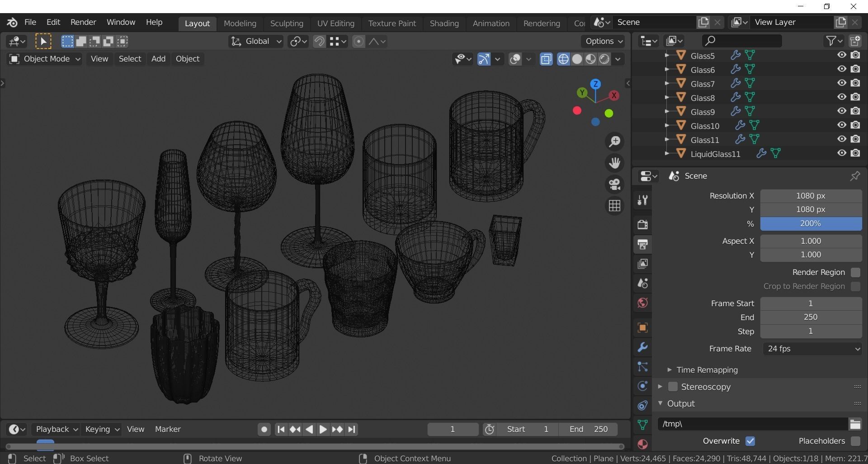Pin the properties editor context
This screenshot has width=868, height=464.
point(855,176)
